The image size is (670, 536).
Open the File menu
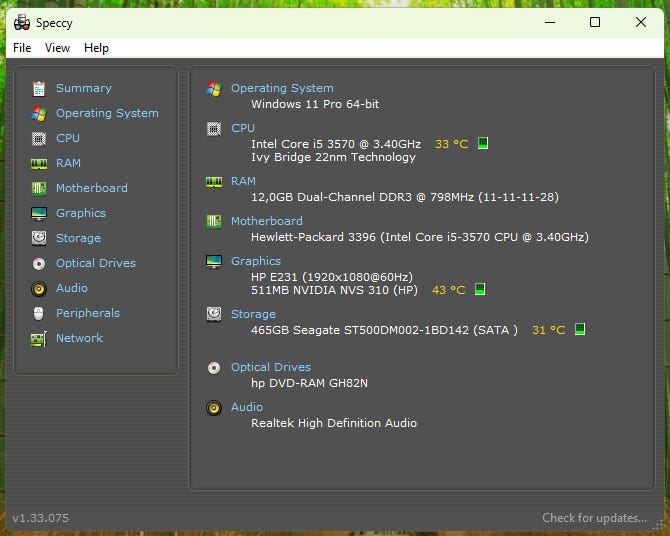click(x=22, y=48)
